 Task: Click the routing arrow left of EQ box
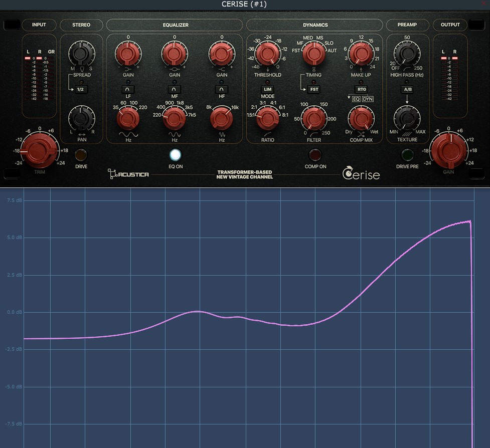(349, 97)
